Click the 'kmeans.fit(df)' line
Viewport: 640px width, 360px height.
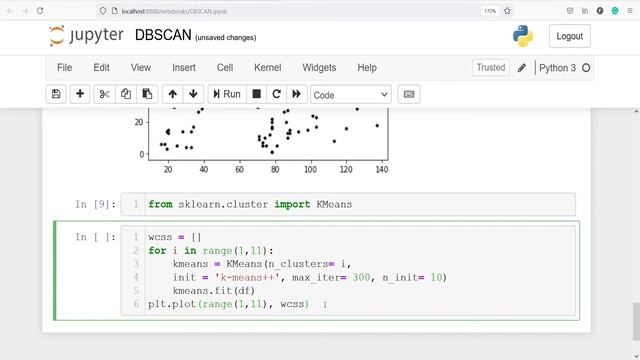(x=213, y=291)
